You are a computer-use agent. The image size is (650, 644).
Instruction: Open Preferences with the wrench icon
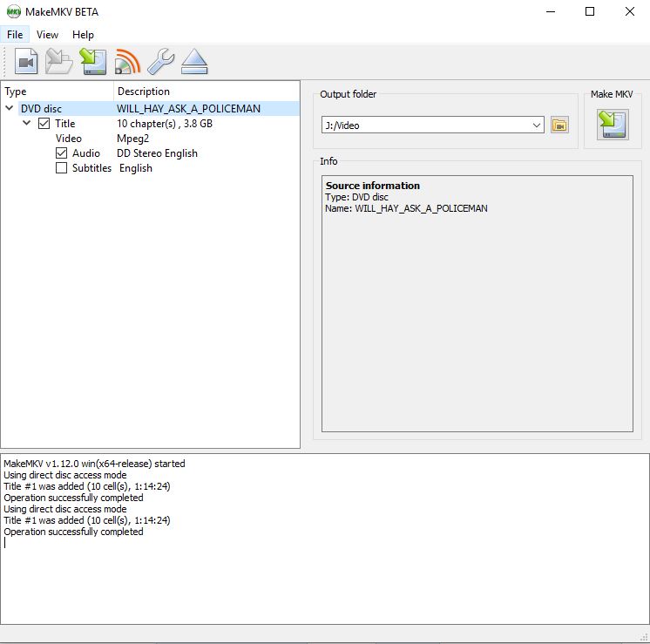160,62
